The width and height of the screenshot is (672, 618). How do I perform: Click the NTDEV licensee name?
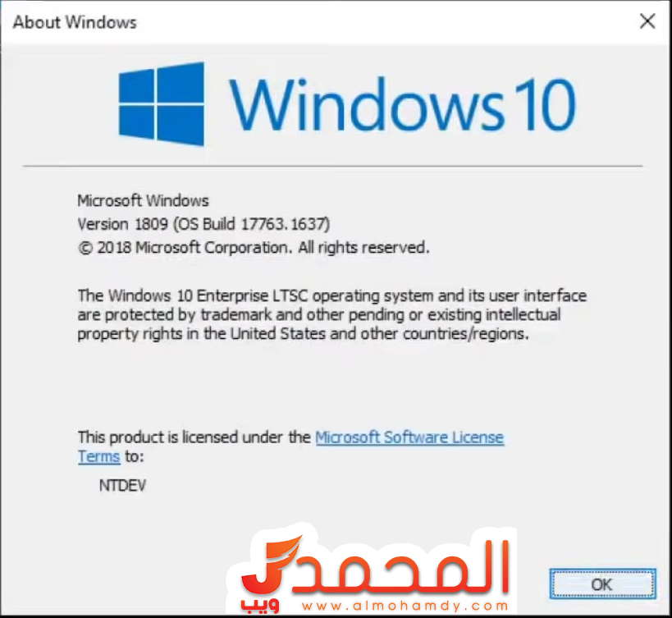coord(122,486)
